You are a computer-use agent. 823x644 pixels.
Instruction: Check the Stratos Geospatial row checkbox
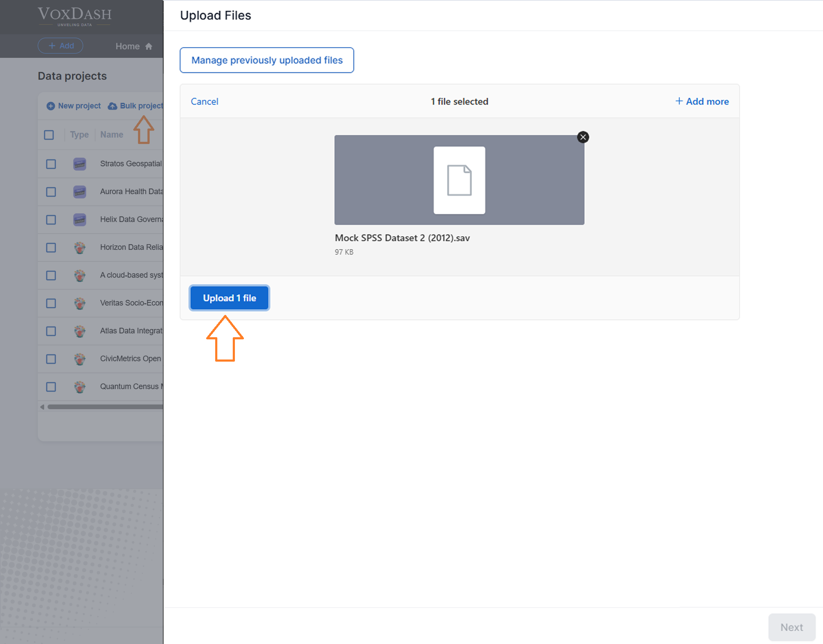(x=51, y=164)
